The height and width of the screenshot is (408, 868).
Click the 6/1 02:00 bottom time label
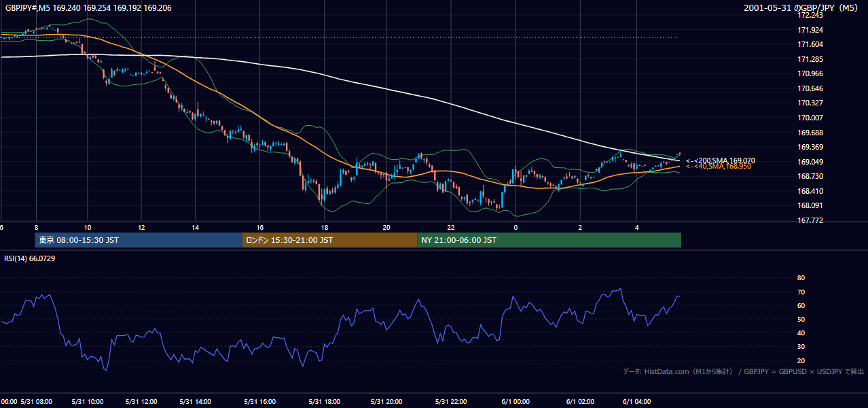(579, 402)
